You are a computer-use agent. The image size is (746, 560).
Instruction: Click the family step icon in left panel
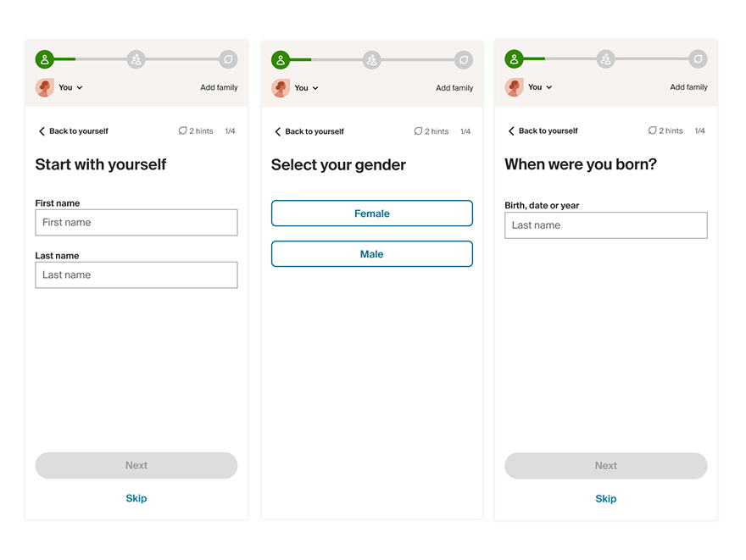pyautogui.click(x=136, y=59)
